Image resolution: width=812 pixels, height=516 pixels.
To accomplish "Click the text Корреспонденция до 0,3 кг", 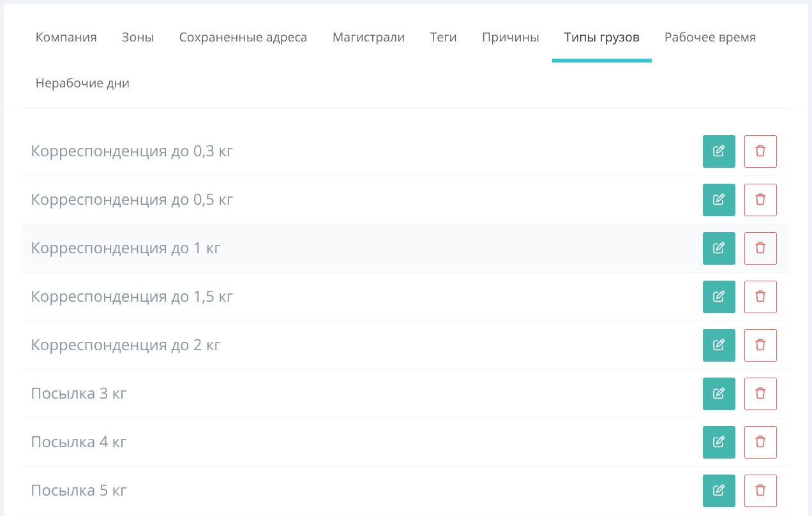I will 132,152.
